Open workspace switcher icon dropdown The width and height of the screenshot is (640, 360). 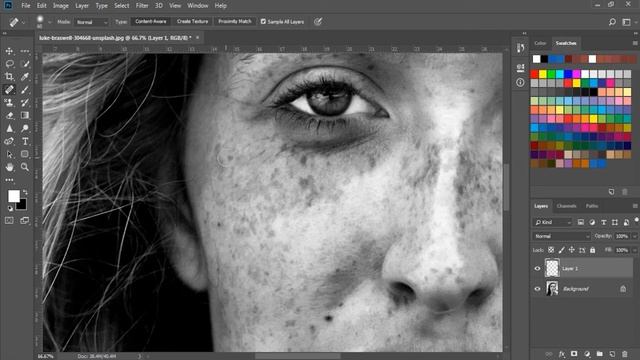627,22
